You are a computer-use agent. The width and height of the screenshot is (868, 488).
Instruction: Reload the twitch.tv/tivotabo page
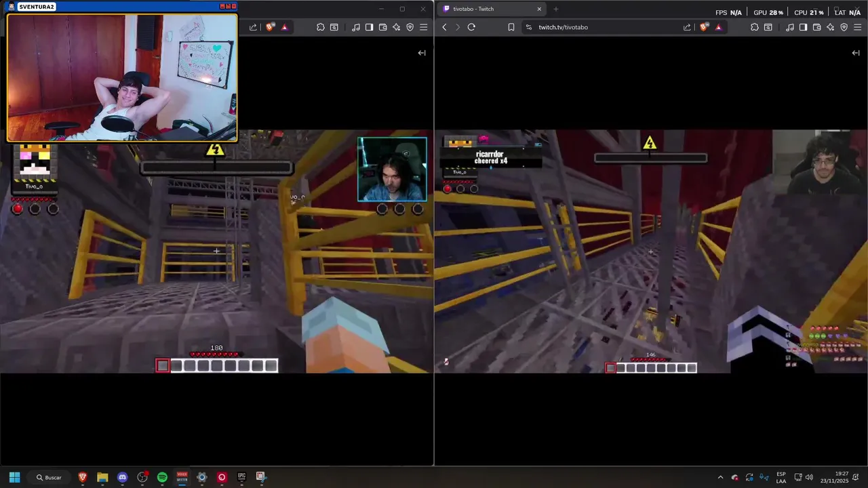[471, 27]
